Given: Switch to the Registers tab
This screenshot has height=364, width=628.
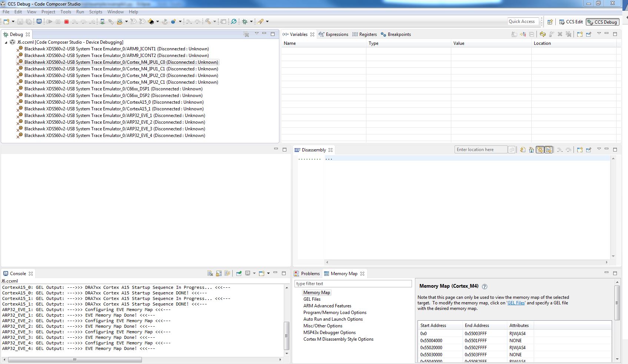Looking at the screenshot, I should [x=364, y=34].
